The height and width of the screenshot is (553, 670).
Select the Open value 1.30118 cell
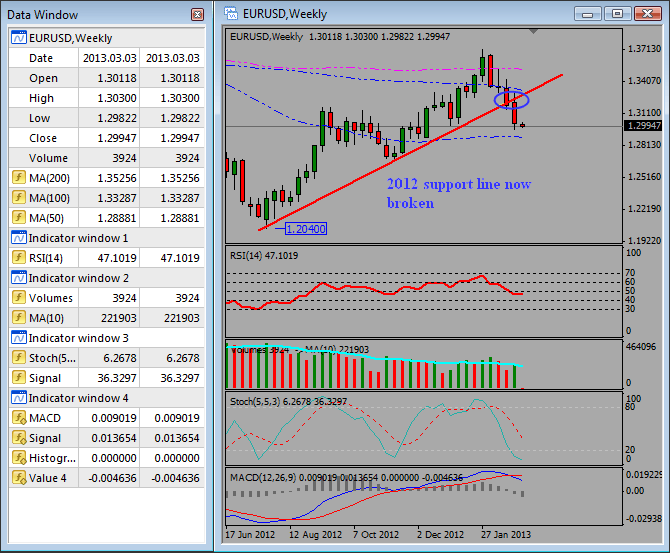[109, 78]
